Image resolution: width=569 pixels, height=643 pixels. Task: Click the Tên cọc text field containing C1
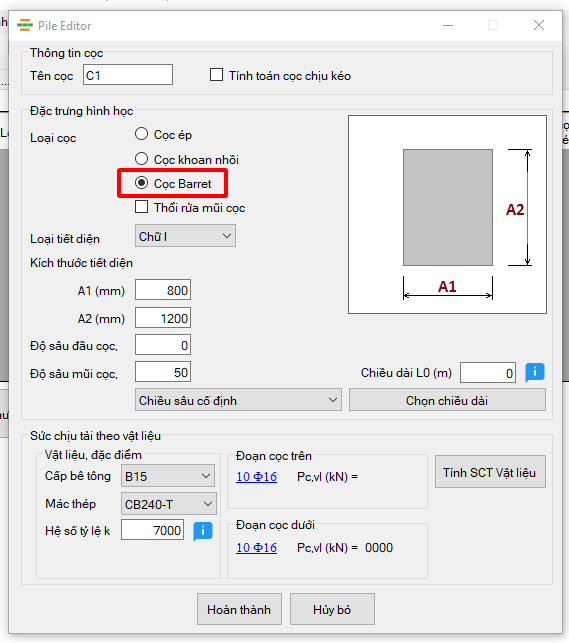(x=128, y=75)
